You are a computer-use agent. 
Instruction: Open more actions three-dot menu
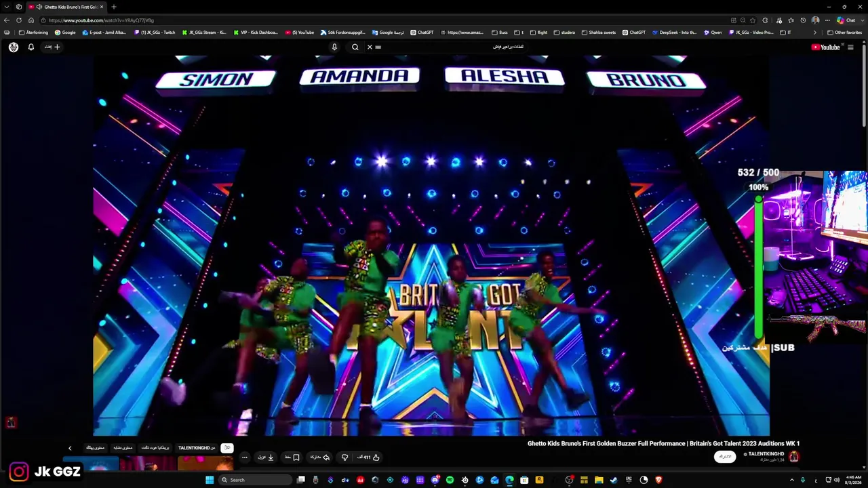(x=245, y=457)
